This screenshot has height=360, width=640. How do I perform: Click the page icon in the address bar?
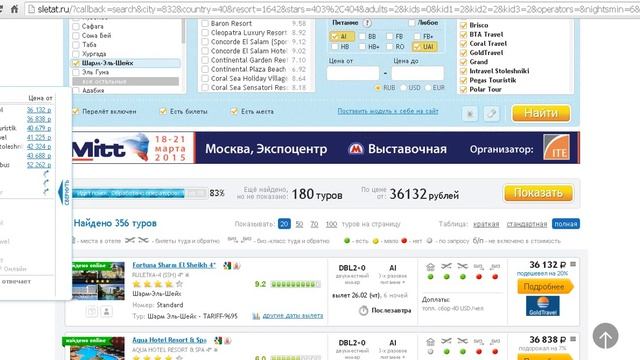(31, 9)
